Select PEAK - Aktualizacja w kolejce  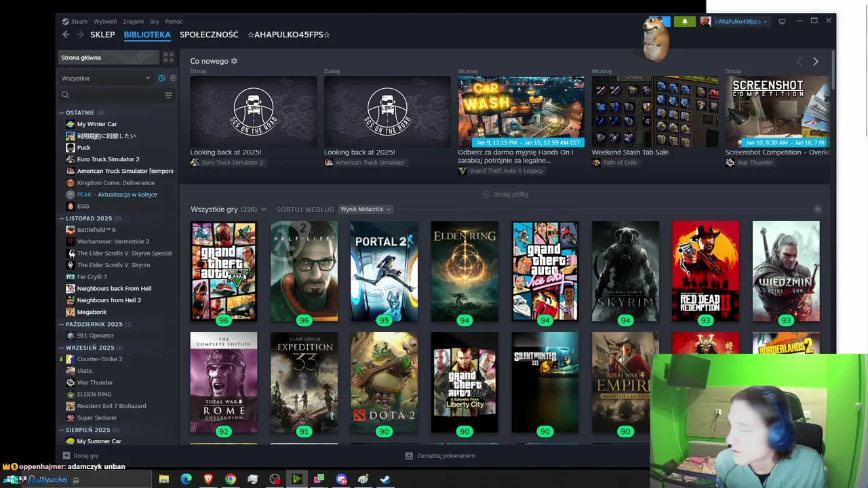117,195
